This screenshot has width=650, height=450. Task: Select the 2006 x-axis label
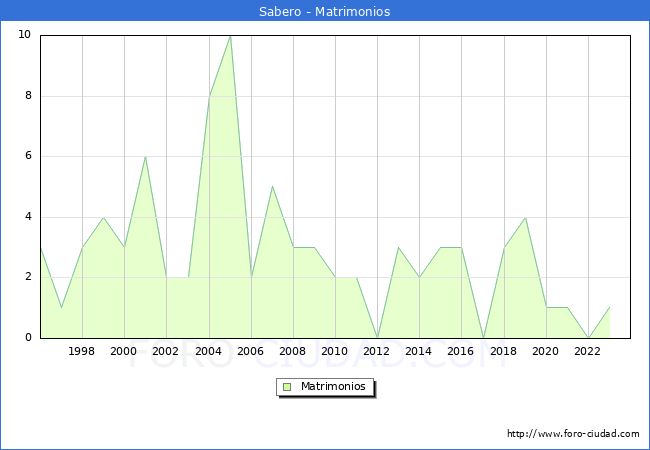click(x=251, y=352)
